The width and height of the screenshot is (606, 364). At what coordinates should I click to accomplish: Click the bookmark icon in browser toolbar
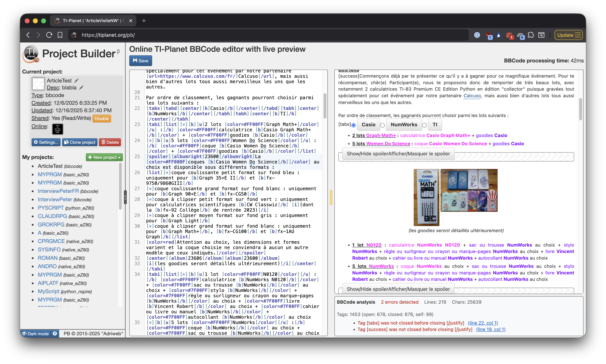(60, 35)
